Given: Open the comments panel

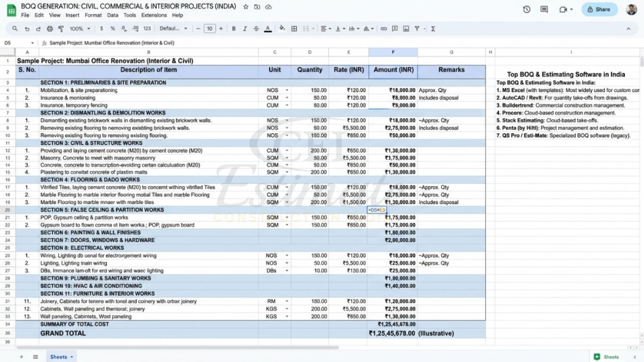Looking at the screenshot, I should [544, 9].
